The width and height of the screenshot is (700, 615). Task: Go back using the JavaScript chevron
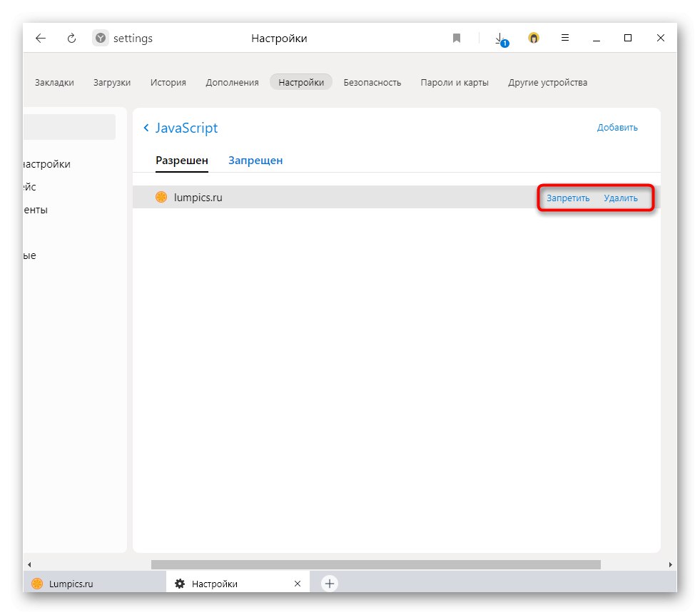tap(146, 128)
